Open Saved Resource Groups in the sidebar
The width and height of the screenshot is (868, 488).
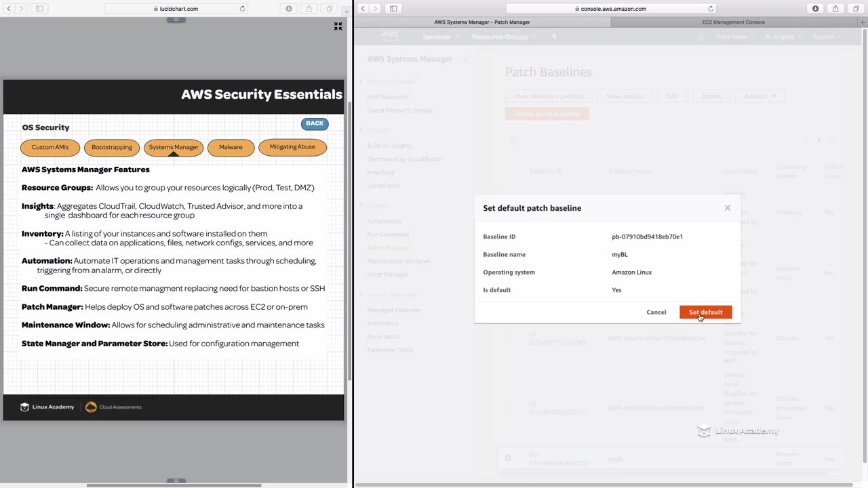399,110
